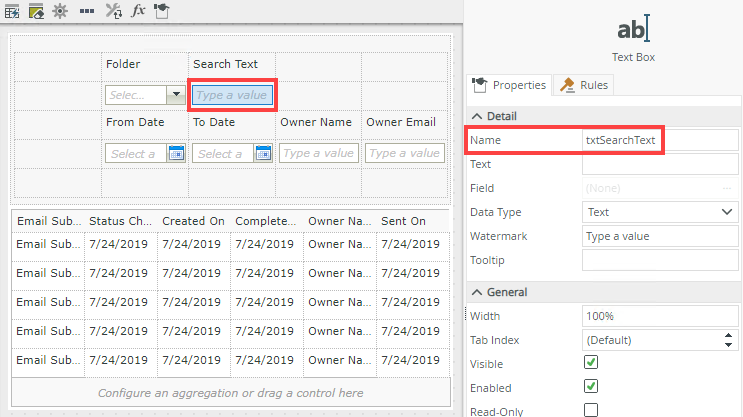Open the To Date calendar picker icon
743x417 pixels.
(263, 153)
